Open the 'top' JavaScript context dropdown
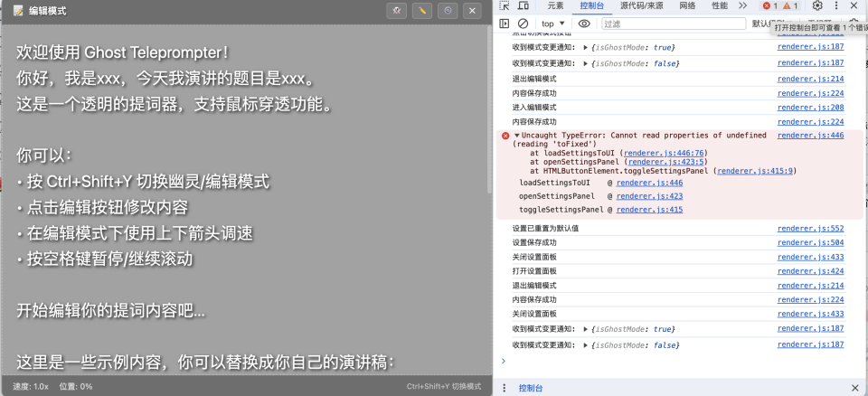Image resolution: width=868 pixels, height=396 pixels. point(552,24)
